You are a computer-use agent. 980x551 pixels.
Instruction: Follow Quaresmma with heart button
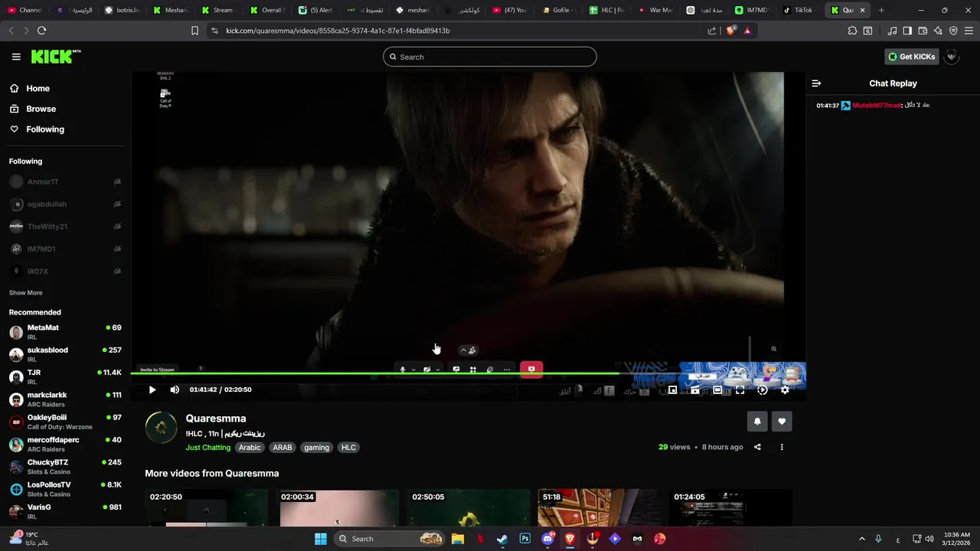[x=782, y=421]
